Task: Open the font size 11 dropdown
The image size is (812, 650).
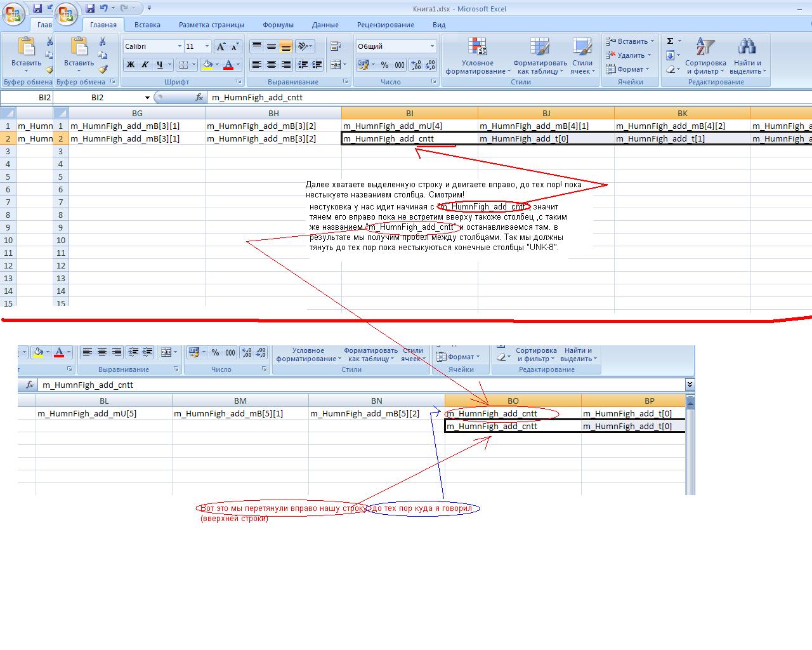Action: pyautogui.click(x=207, y=46)
